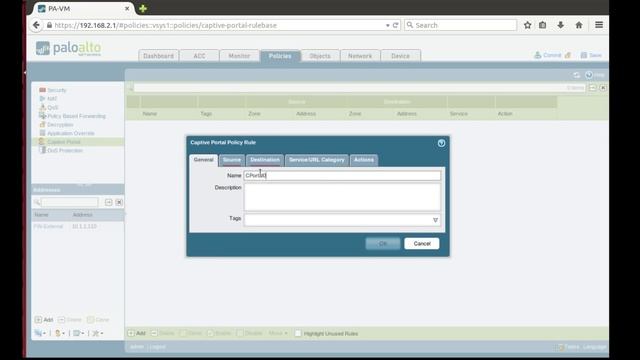Screen dimensions: 640x360
Task: Open the Help icon above rules table
Action: click(589, 75)
